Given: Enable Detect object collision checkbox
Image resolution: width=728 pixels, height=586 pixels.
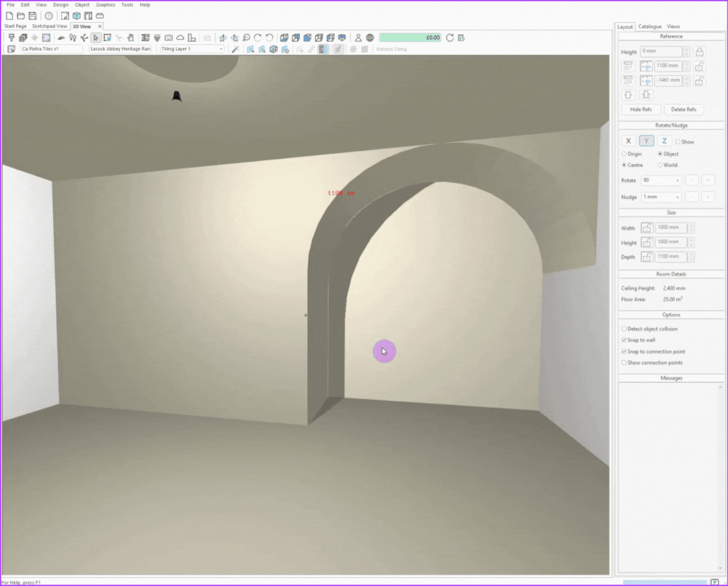Looking at the screenshot, I should [624, 329].
